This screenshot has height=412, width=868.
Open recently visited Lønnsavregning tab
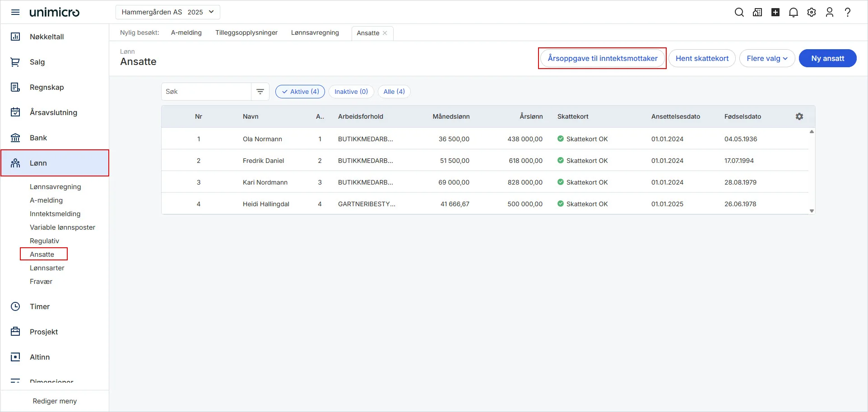point(315,32)
